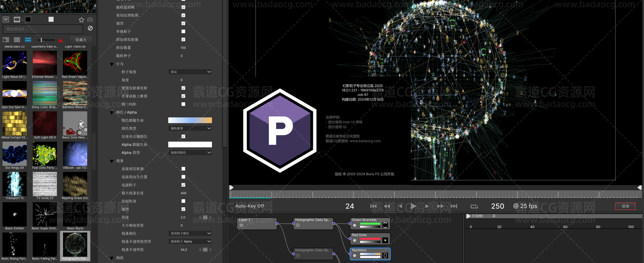Viewport: 644px width, 263px height.
Task: Enable the 单独粒子 checkbox
Action: pyautogui.click(x=183, y=32)
